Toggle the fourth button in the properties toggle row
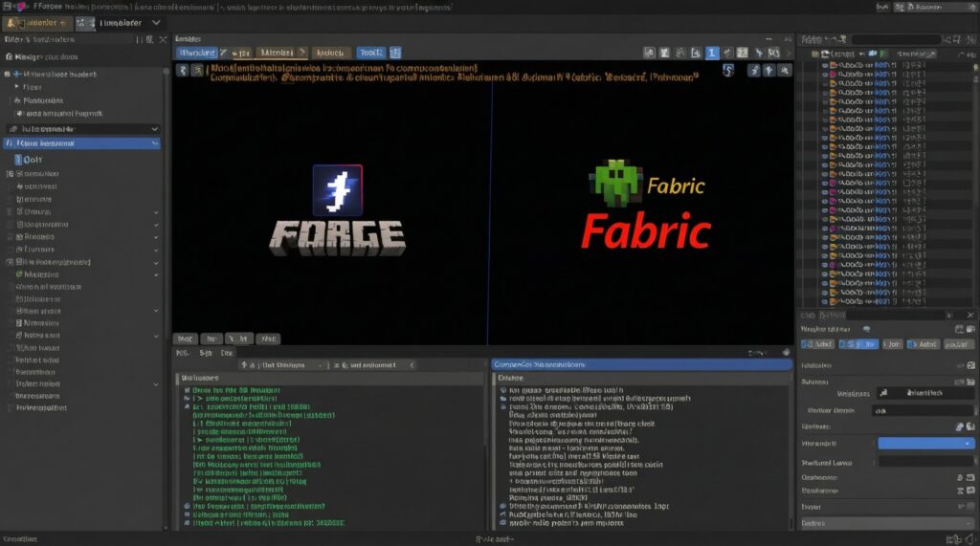The height and width of the screenshot is (546, 980). [923, 344]
